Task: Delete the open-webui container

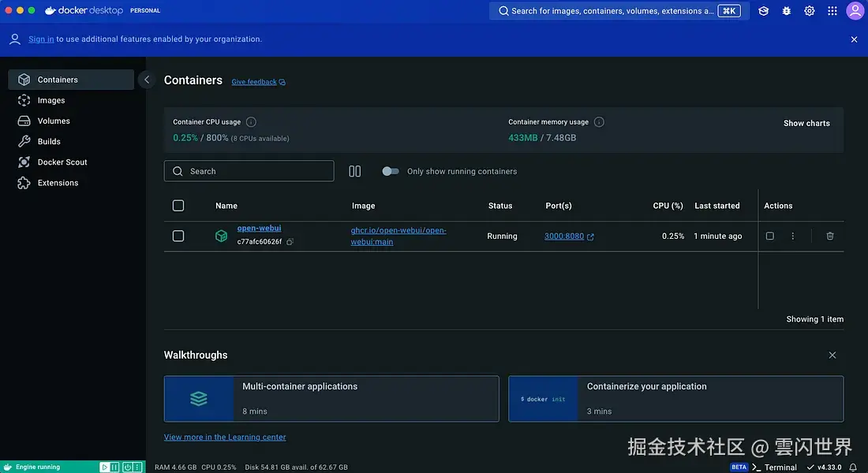Action: tap(830, 236)
